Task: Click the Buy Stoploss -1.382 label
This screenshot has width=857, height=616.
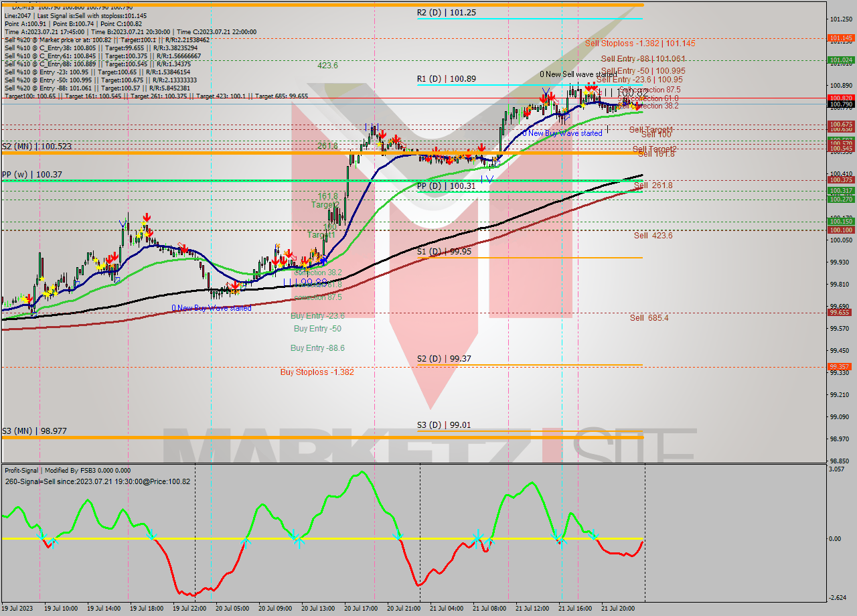Action: [x=317, y=372]
